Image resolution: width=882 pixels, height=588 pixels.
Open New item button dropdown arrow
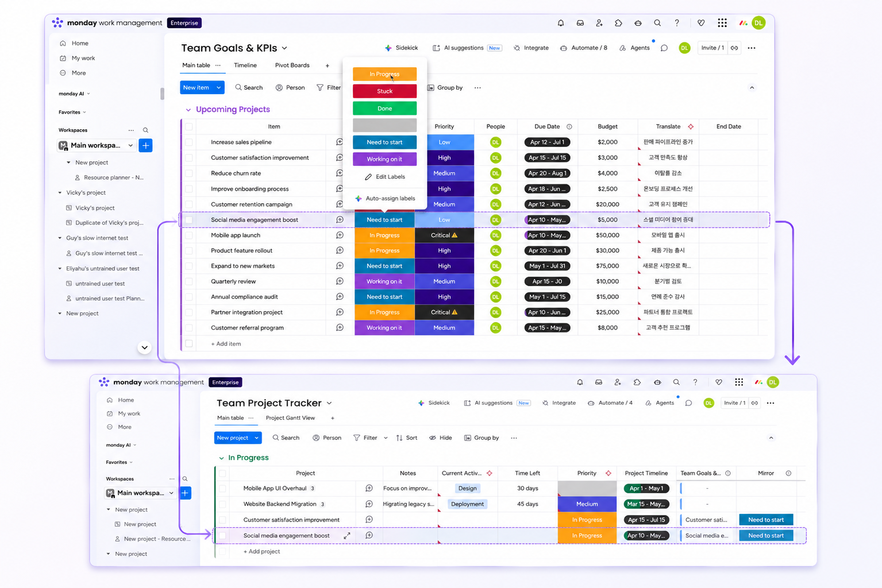pyautogui.click(x=218, y=88)
